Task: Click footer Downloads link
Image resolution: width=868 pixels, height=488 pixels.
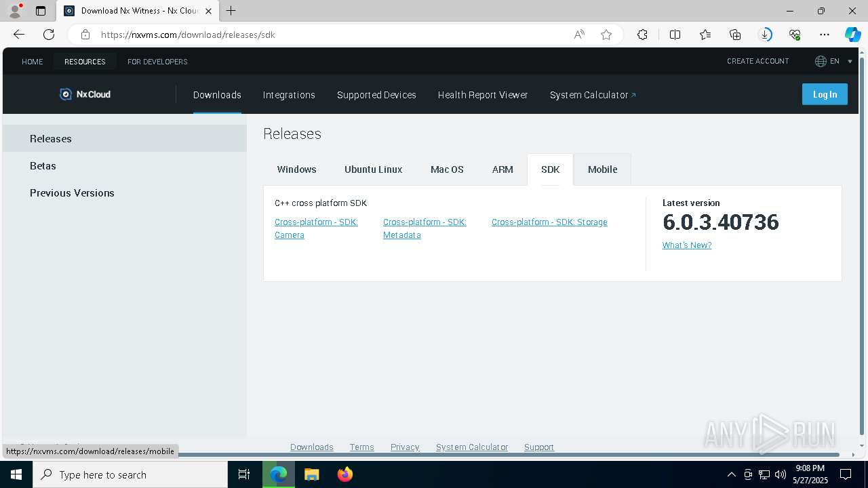Action: pos(312,447)
